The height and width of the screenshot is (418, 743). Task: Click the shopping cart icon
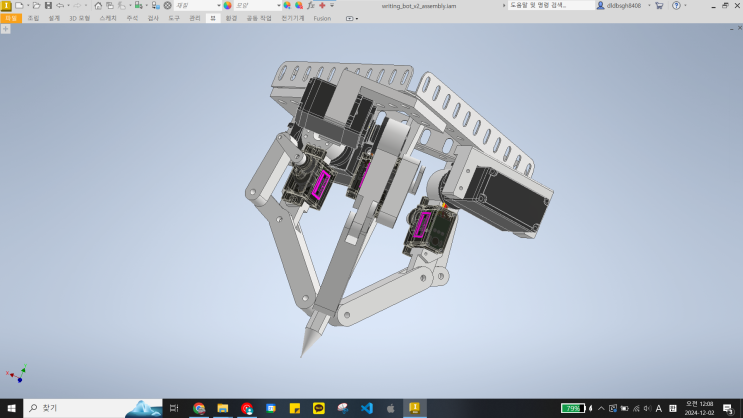tap(659, 6)
